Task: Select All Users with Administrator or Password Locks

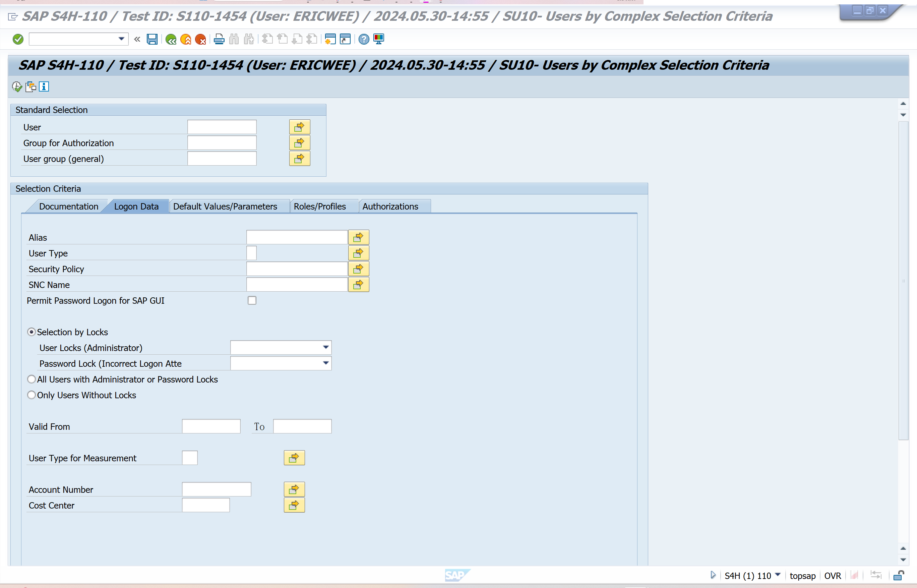Action: pyautogui.click(x=31, y=379)
